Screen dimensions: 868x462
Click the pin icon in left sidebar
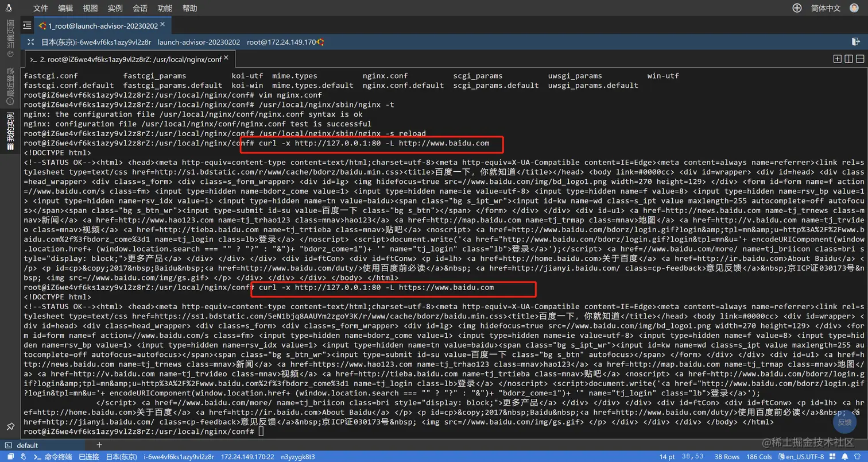point(10,426)
